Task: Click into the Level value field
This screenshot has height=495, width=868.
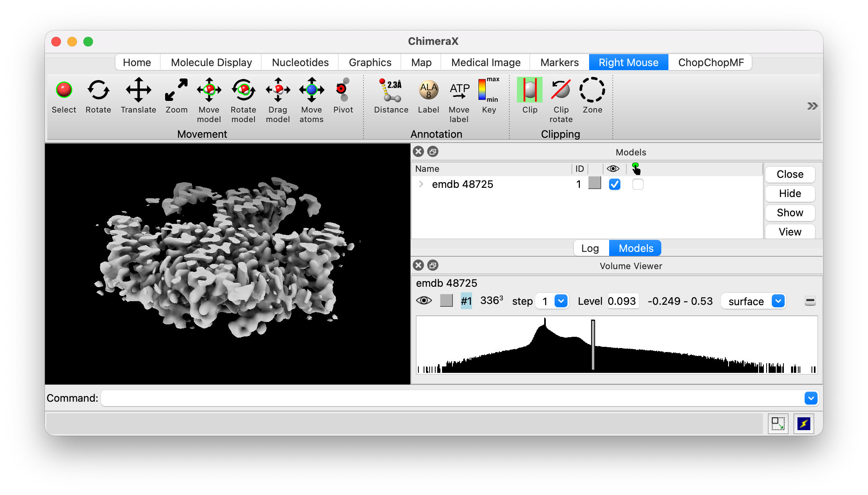Action: (622, 301)
